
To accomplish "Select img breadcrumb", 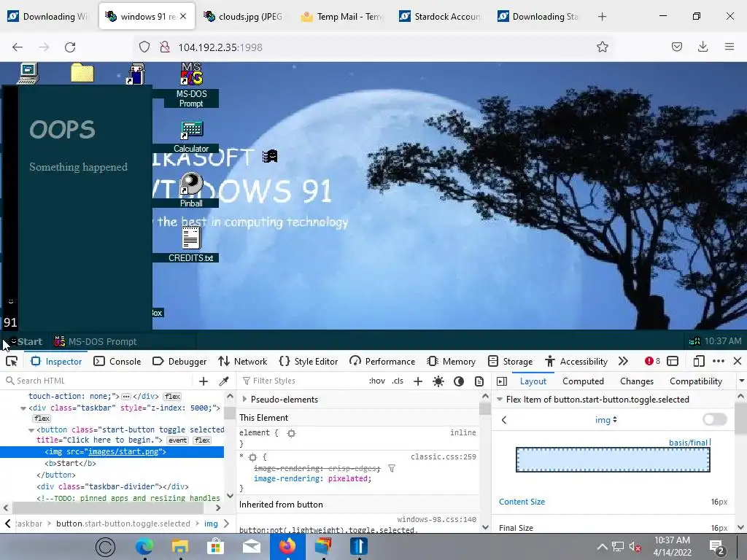I will click(x=211, y=524).
